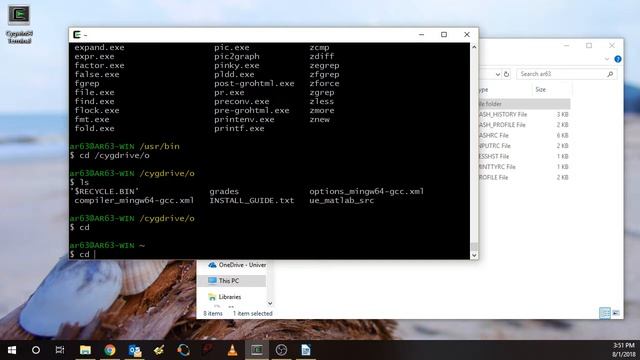Click the 'cd /cygdrive/o' command line
The image size is (640, 360).
(x=110, y=156)
